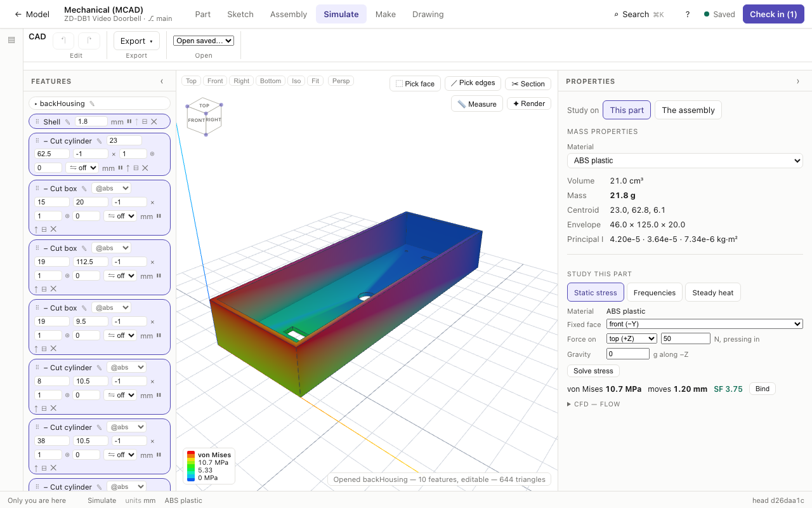Screen dimensions: 812x508
Task: Collapse the Properties panel chevron
Action: (x=798, y=81)
